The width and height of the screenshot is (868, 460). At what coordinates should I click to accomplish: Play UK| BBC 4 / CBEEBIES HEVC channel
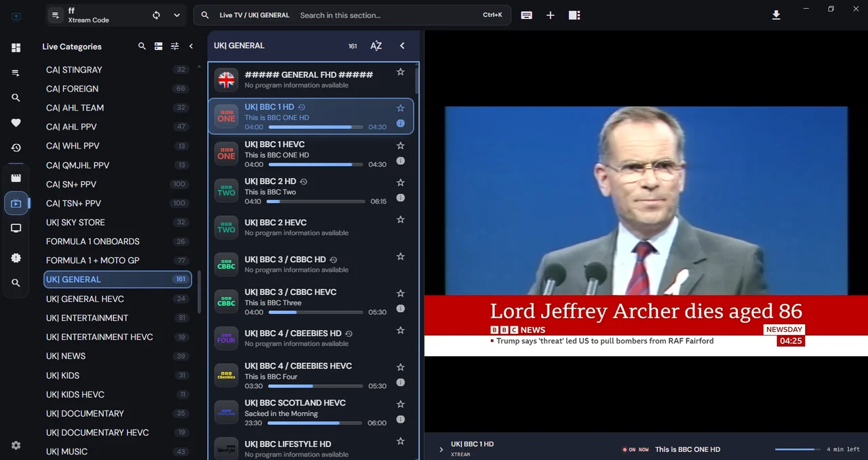coord(311,375)
